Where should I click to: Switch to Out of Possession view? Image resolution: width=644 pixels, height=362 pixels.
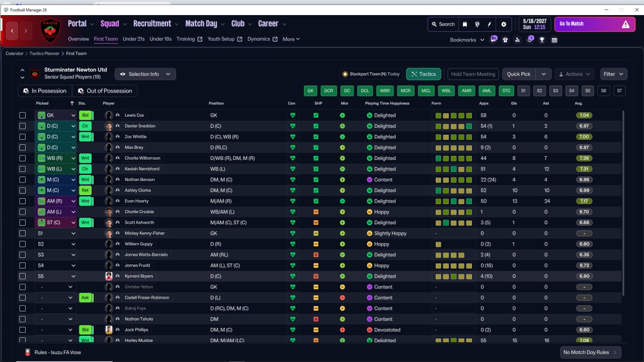click(105, 91)
